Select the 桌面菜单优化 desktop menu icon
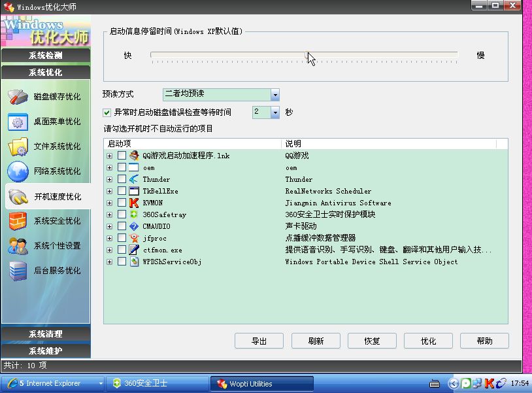532x393 pixels. coord(18,122)
